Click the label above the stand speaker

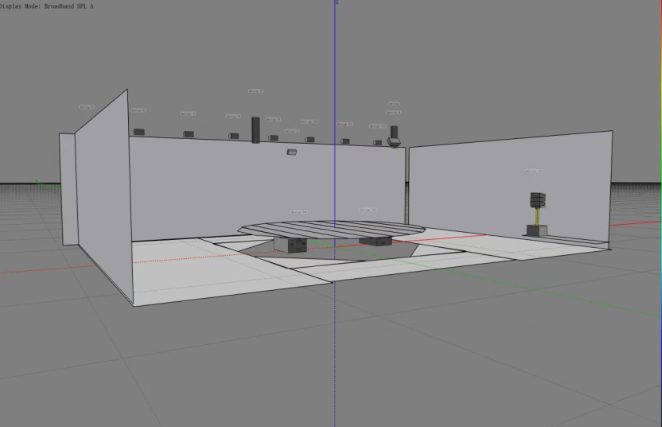534,171
